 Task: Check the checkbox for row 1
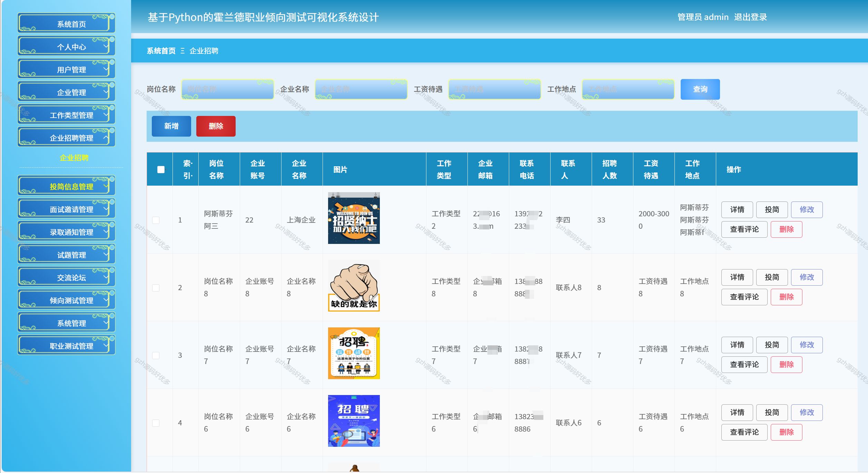pos(156,220)
